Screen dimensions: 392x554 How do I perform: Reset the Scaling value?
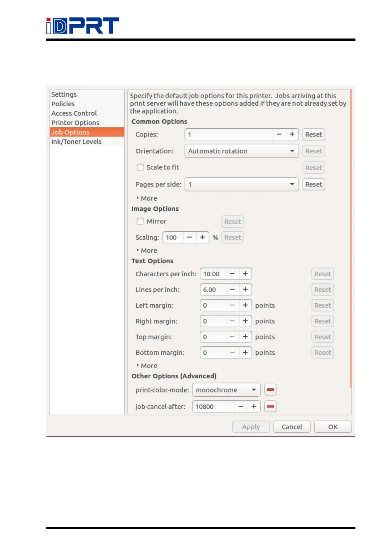233,238
